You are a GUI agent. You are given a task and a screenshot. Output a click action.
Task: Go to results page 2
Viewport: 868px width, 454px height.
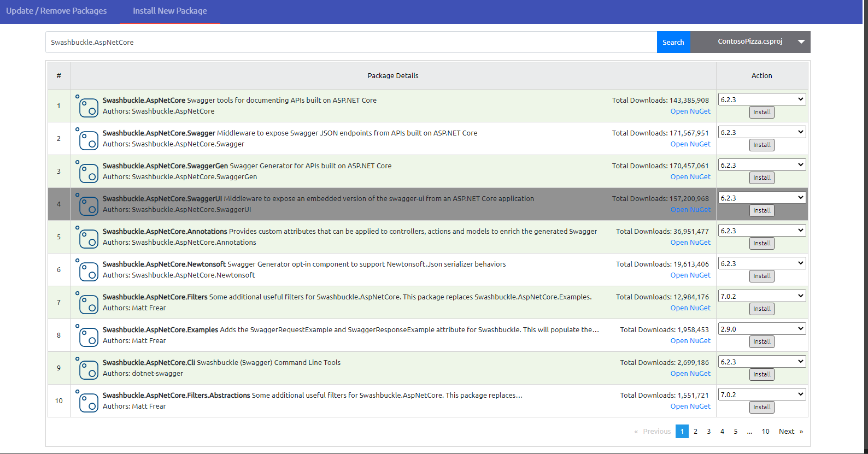695,432
